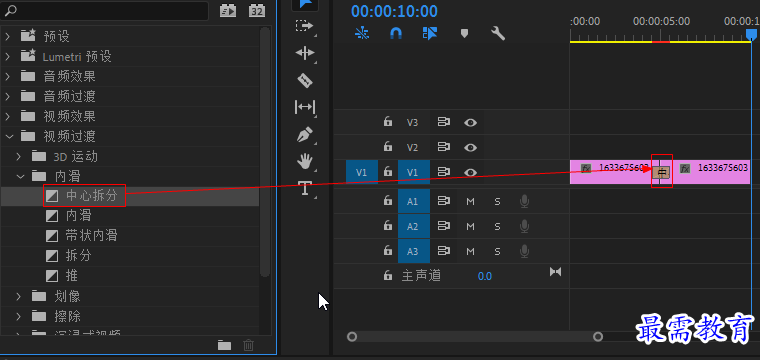This screenshot has height=360, width=760.
Task: Activate the Selection arrow tool
Action: pyautogui.click(x=305, y=4)
